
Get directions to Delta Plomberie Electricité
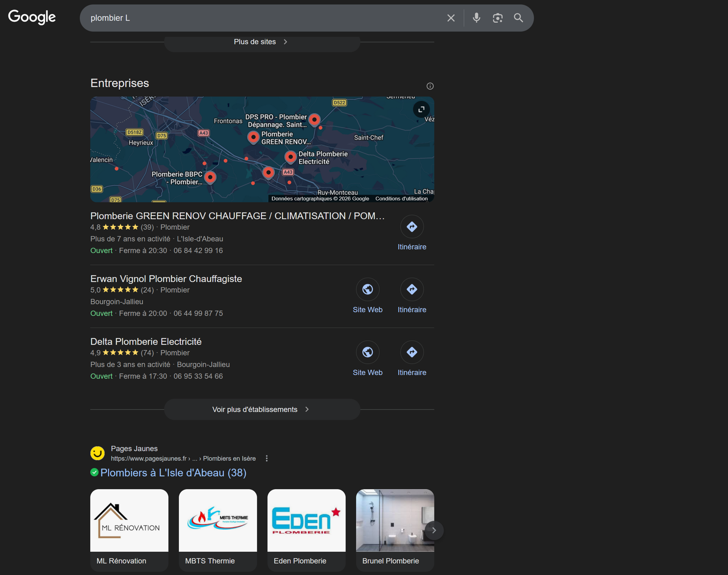pyautogui.click(x=412, y=353)
